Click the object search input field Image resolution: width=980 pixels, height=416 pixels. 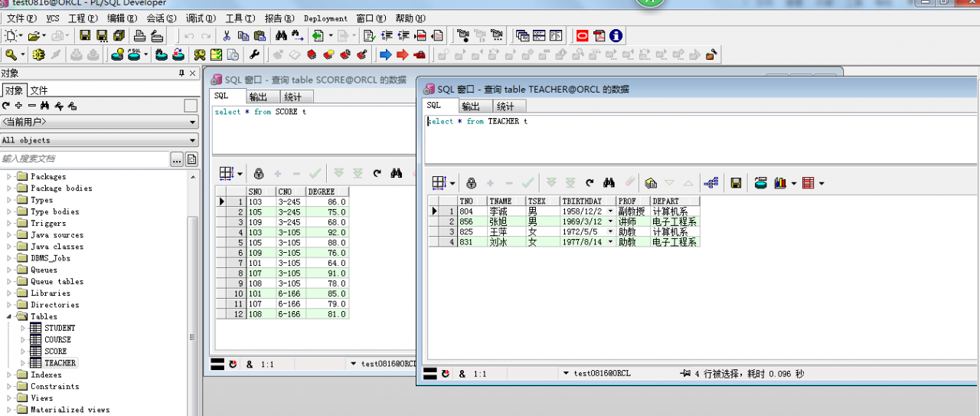click(83, 159)
